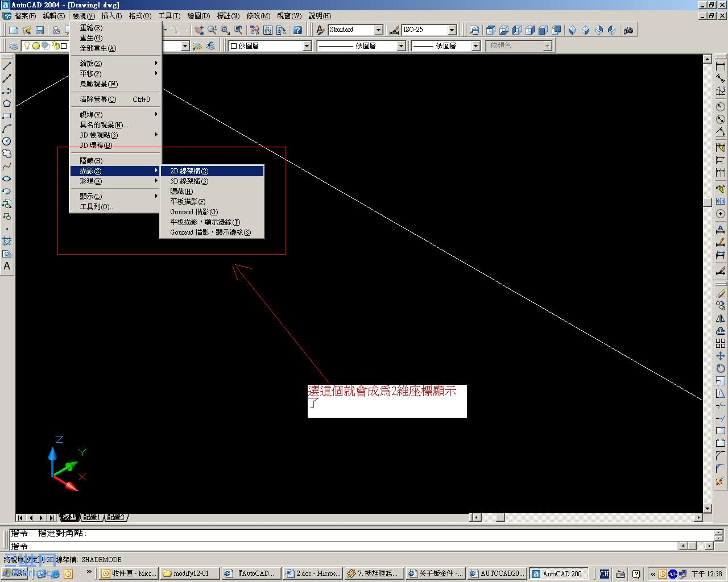Select the Mirror modify tool
The image size is (728, 582).
[x=721, y=318]
